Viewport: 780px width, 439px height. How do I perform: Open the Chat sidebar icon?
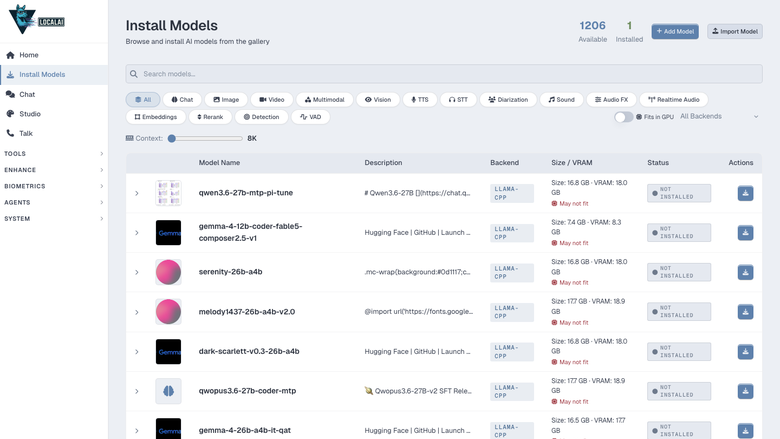pos(10,94)
